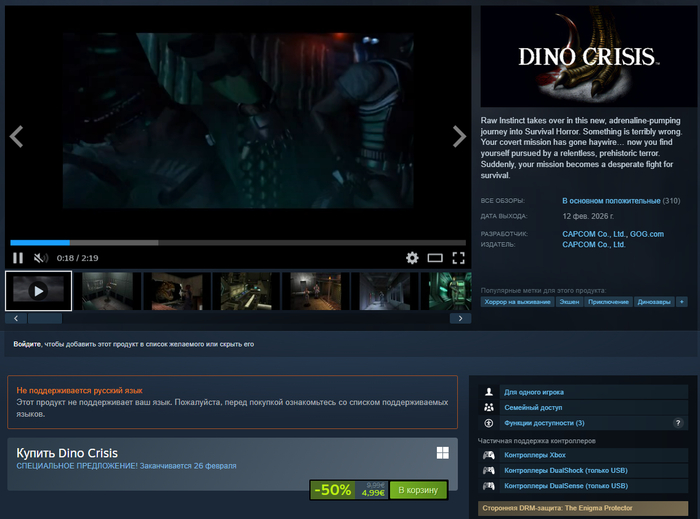Expand more tags with plus button

click(682, 301)
